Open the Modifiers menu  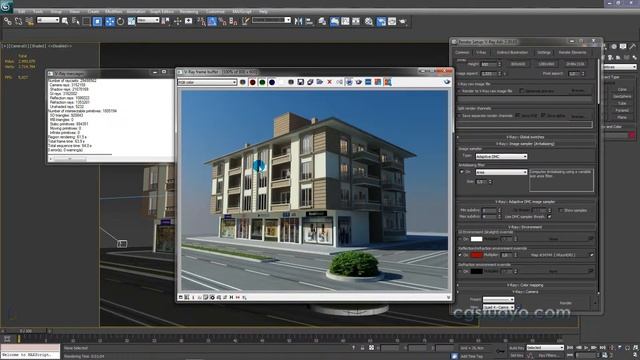(x=113, y=12)
